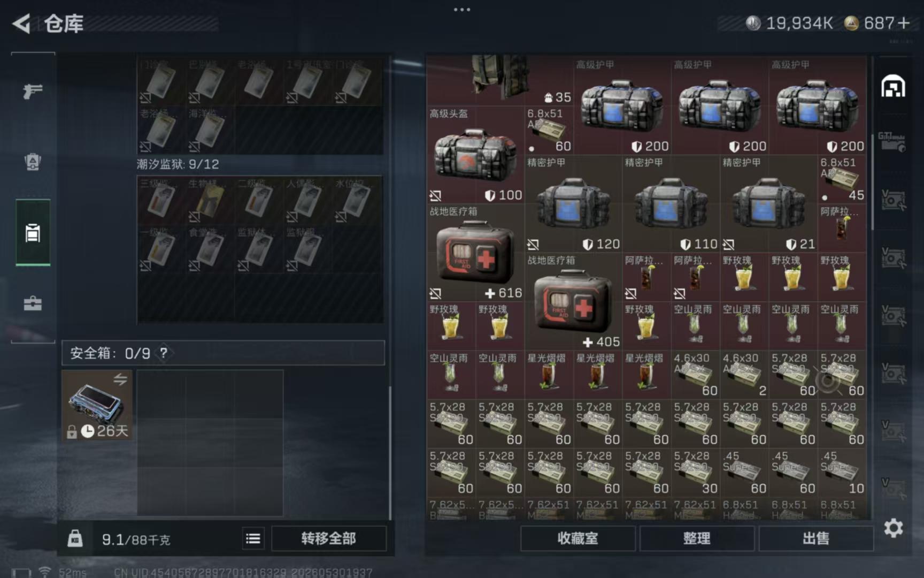
Task: Tap the battery icon in bottom-left status bar
Action: click(21, 573)
